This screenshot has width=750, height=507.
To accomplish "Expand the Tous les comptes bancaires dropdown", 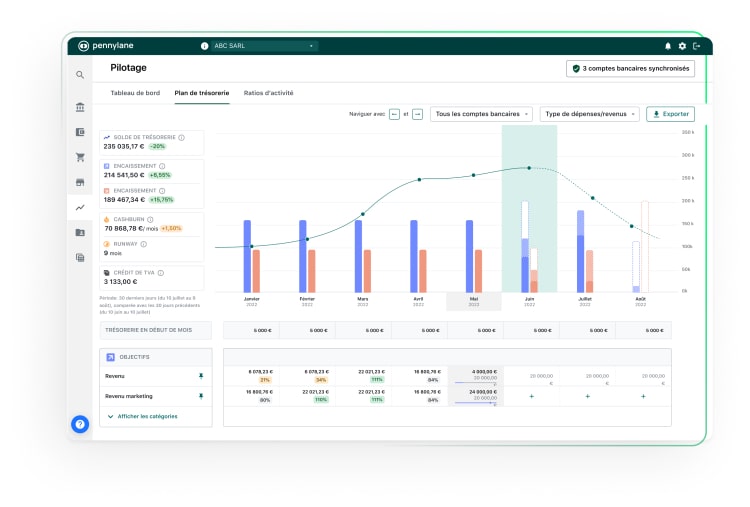I will click(x=481, y=114).
